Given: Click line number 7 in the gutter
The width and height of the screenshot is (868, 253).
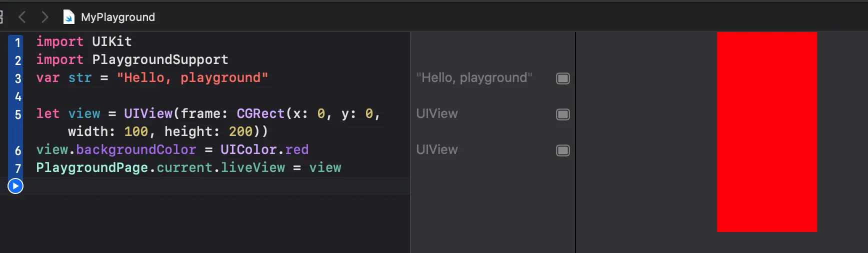Looking at the screenshot, I should [x=17, y=168].
